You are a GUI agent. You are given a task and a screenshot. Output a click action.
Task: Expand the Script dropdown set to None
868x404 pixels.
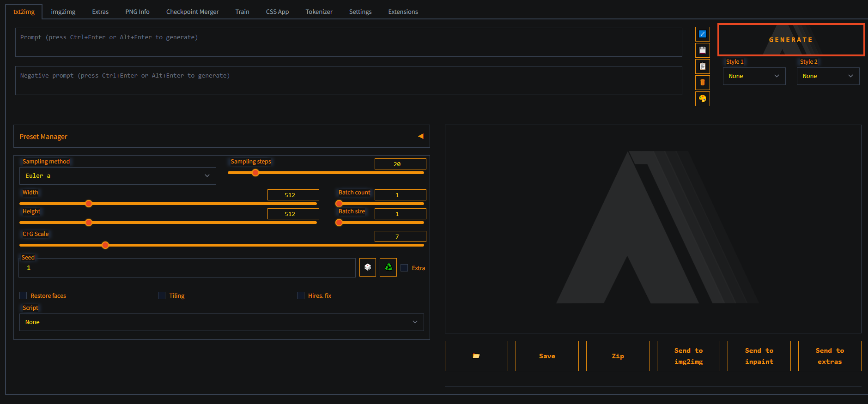tap(222, 322)
